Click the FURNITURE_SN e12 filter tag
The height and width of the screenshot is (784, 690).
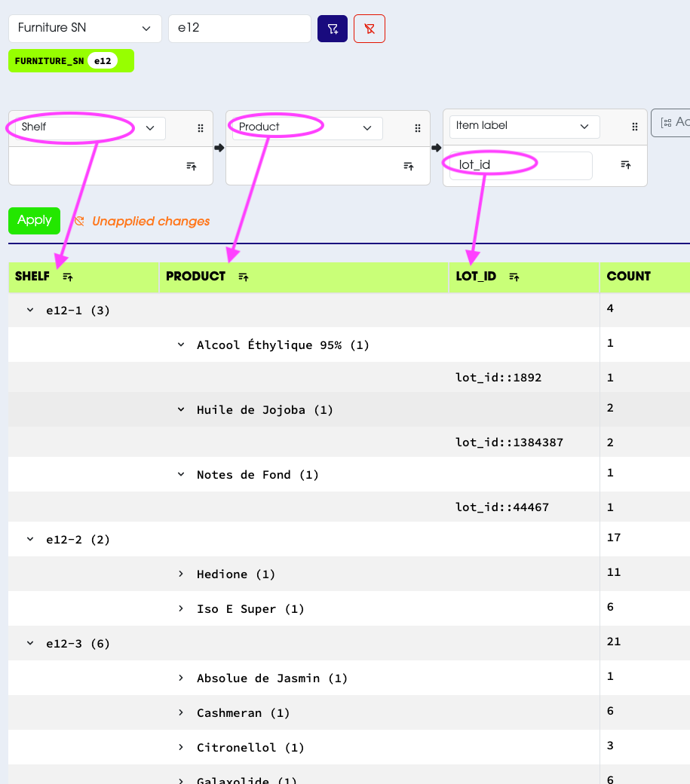click(x=71, y=61)
